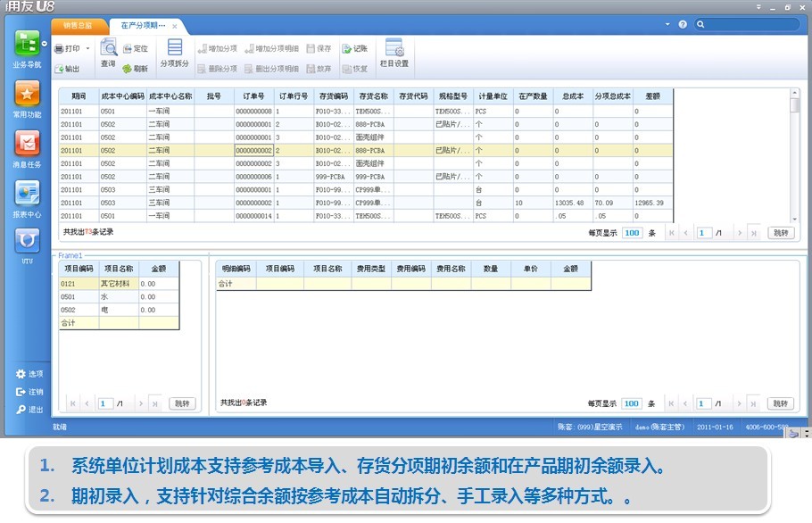Click order number cell 0000000008

(253, 112)
